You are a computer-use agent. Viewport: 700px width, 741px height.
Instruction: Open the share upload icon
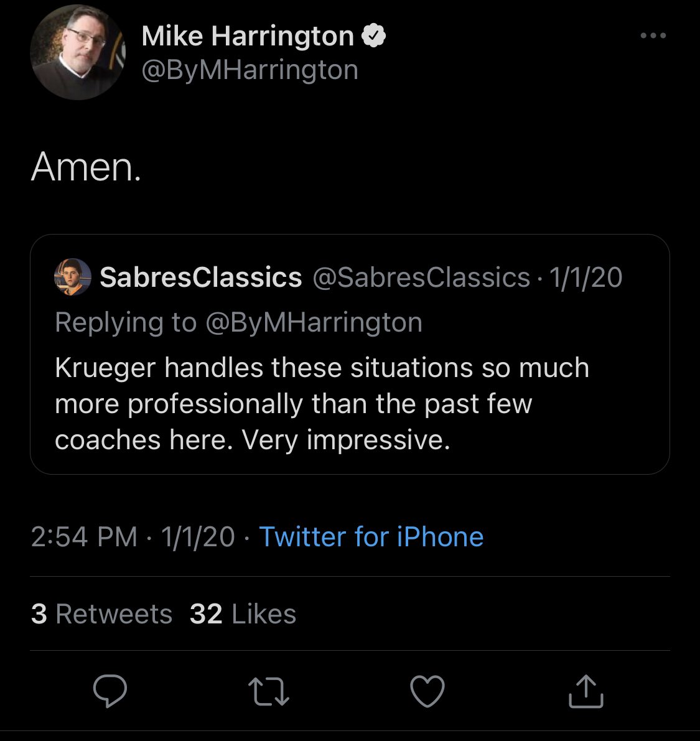586,691
